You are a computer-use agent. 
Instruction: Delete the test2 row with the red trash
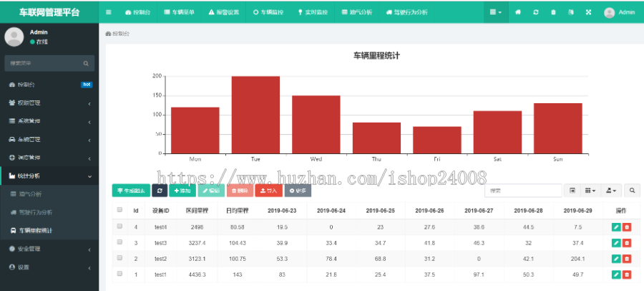coord(627,259)
